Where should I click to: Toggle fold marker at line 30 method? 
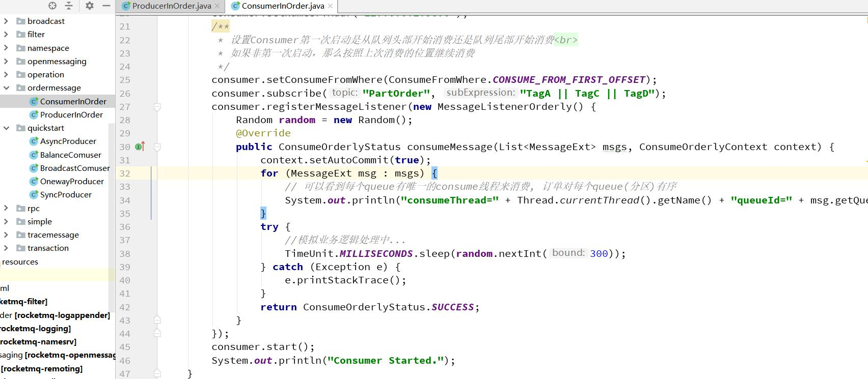(157, 147)
